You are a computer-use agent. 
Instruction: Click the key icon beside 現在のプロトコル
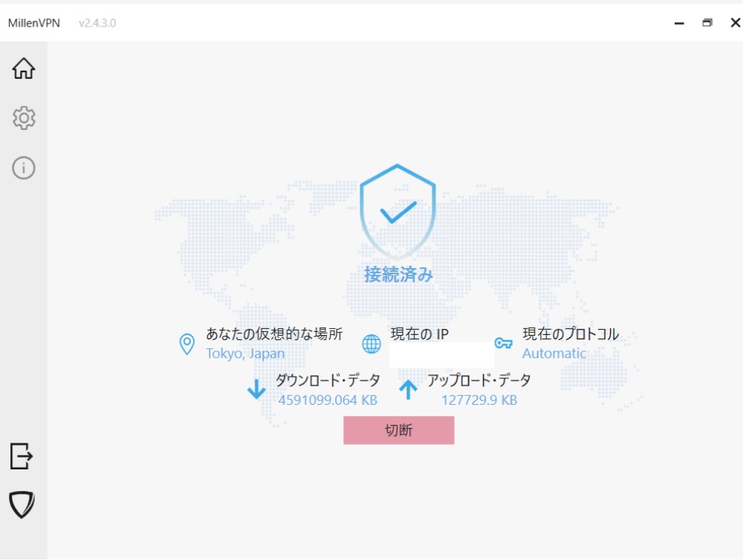pos(504,343)
